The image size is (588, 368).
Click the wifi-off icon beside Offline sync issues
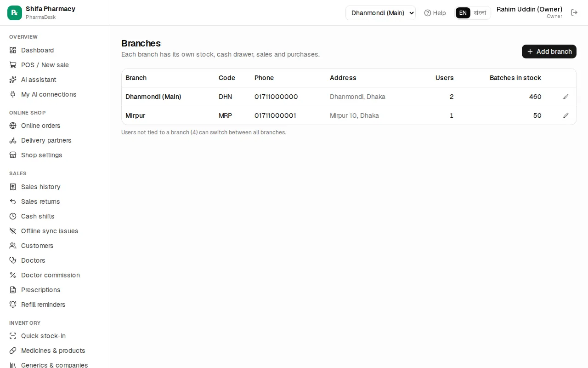(x=13, y=231)
